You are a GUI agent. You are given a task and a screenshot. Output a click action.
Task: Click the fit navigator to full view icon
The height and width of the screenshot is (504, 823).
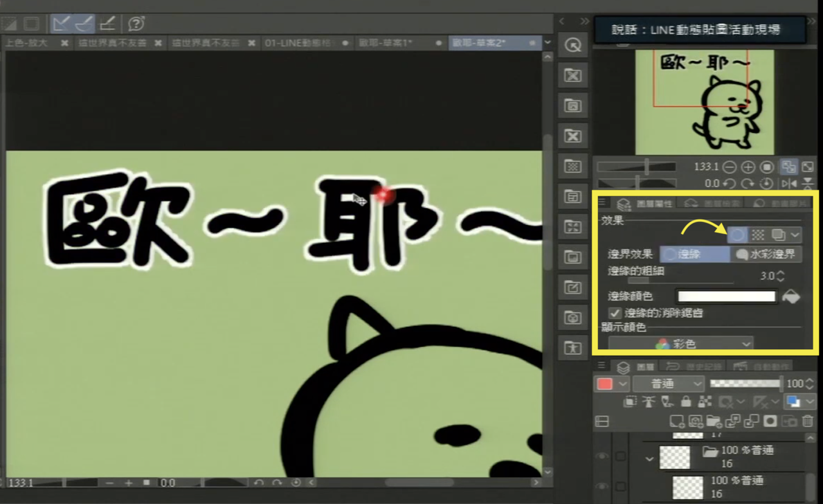pos(808,167)
